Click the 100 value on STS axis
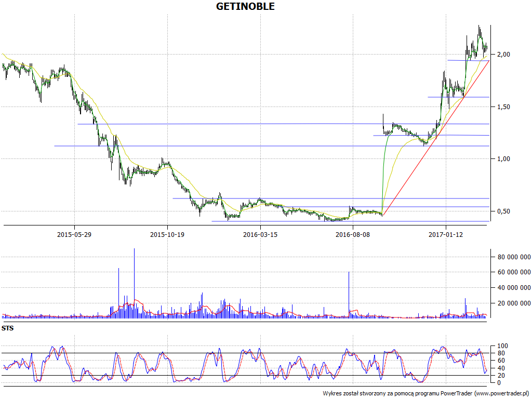The height and width of the screenshot is (399, 532). (502, 346)
